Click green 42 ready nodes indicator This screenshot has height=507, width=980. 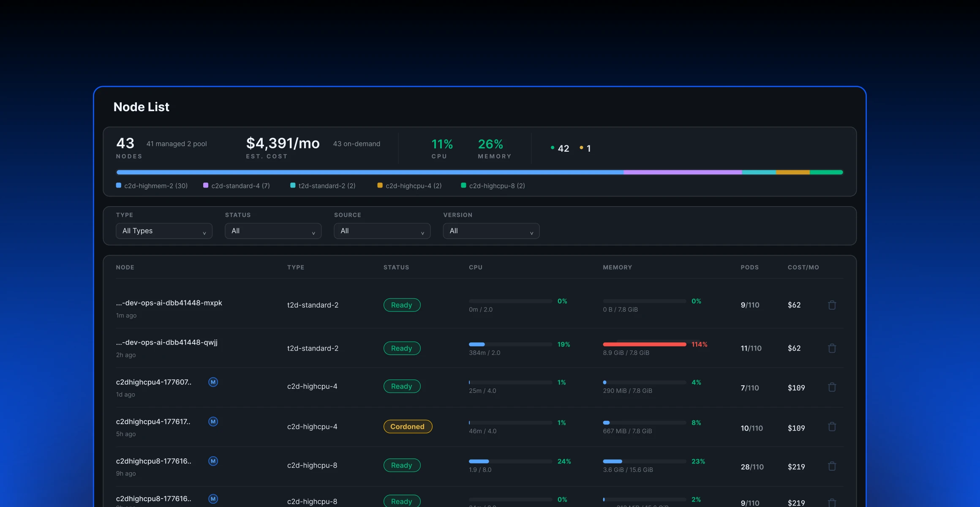click(x=560, y=148)
